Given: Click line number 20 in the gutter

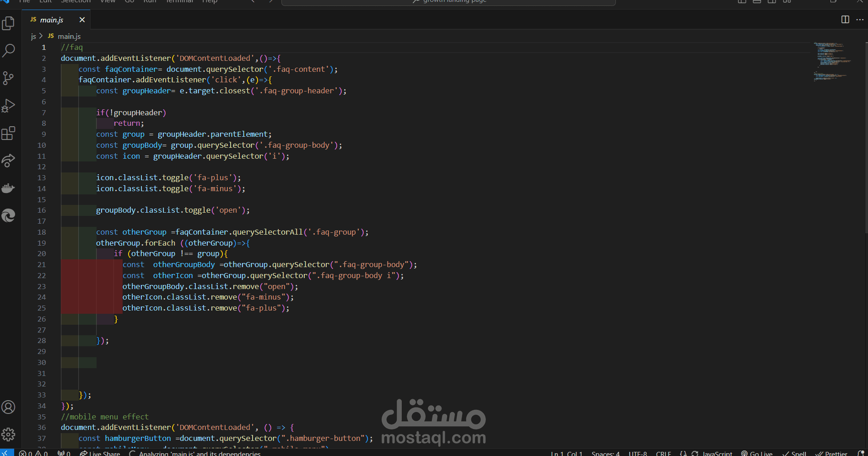Looking at the screenshot, I should coord(42,254).
